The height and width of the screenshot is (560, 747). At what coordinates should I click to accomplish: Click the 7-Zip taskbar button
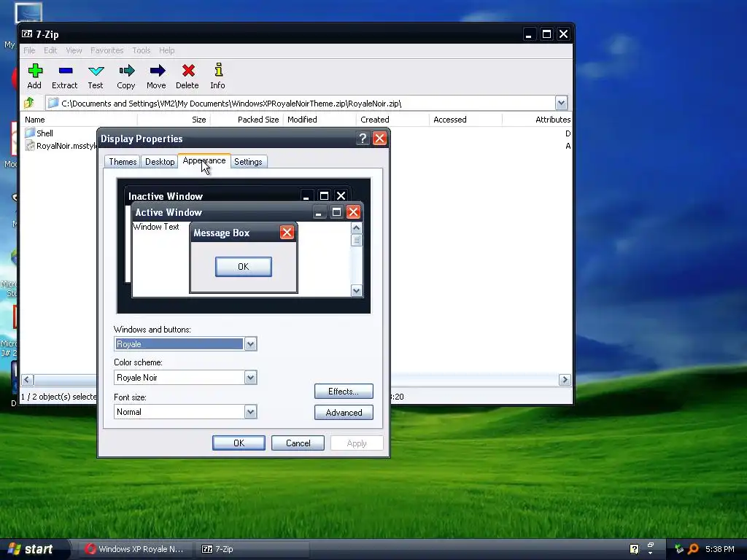pos(252,549)
